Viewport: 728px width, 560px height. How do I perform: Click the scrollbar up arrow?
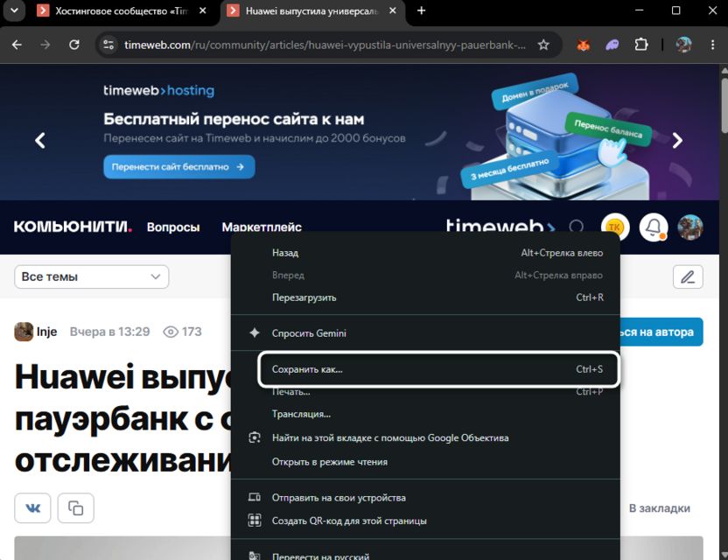click(724, 70)
